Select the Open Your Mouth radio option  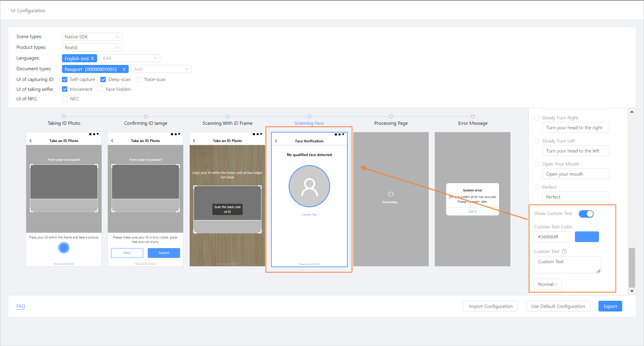pyautogui.click(x=537, y=164)
